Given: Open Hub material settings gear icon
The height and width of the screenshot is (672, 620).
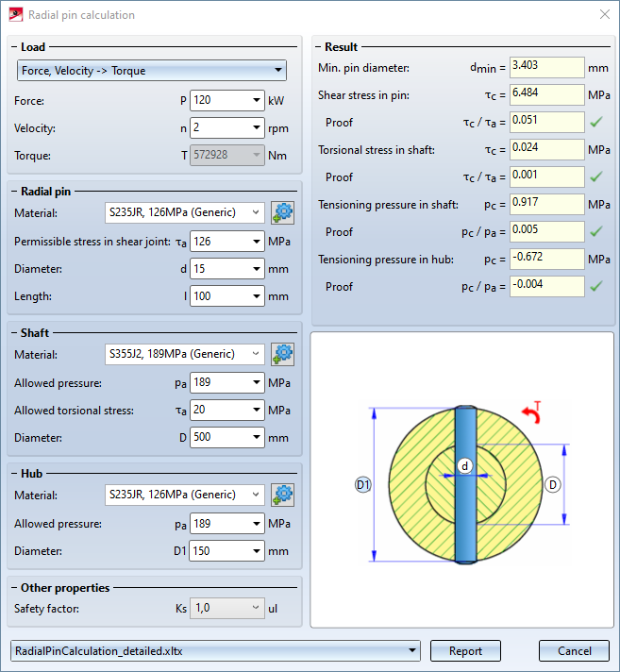Looking at the screenshot, I should (282, 495).
